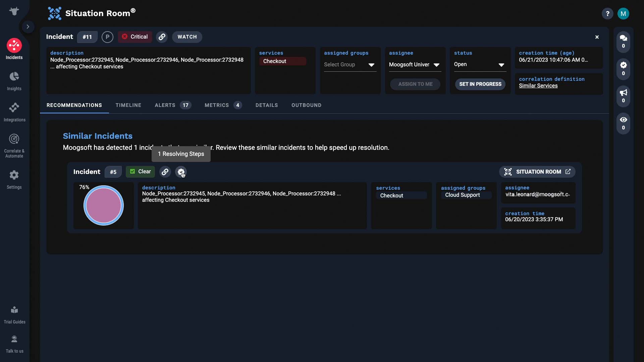The image size is (644, 362).
Task: Click the Similar Incidents heading
Action: click(x=98, y=136)
